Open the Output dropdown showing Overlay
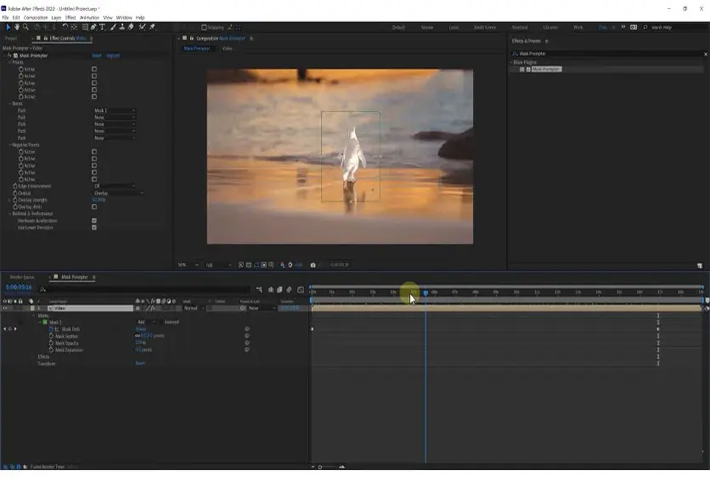The height and width of the screenshot is (480, 720). point(119,193)
